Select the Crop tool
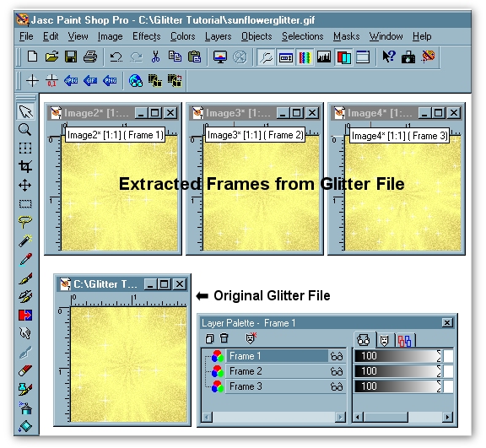486x448 pixels. [24, 166]
